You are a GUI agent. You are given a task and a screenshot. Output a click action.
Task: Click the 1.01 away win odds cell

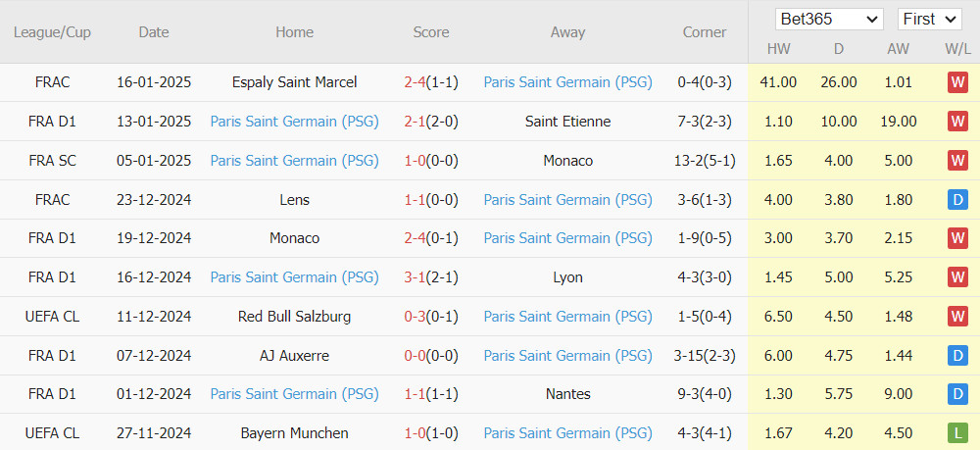pos(898,82)
